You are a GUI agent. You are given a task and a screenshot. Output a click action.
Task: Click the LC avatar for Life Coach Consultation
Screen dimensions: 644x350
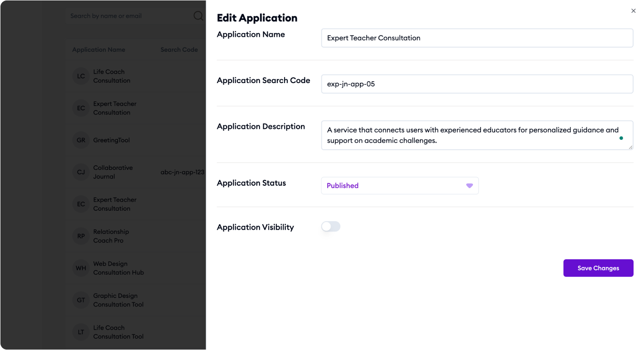(81, 76)
